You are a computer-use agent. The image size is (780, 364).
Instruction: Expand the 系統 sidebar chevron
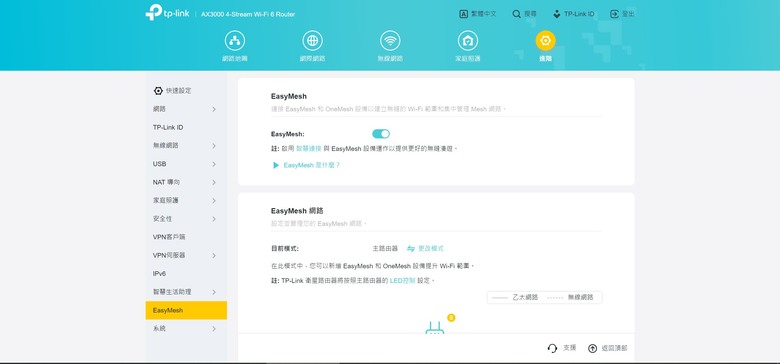coord(214,329)
